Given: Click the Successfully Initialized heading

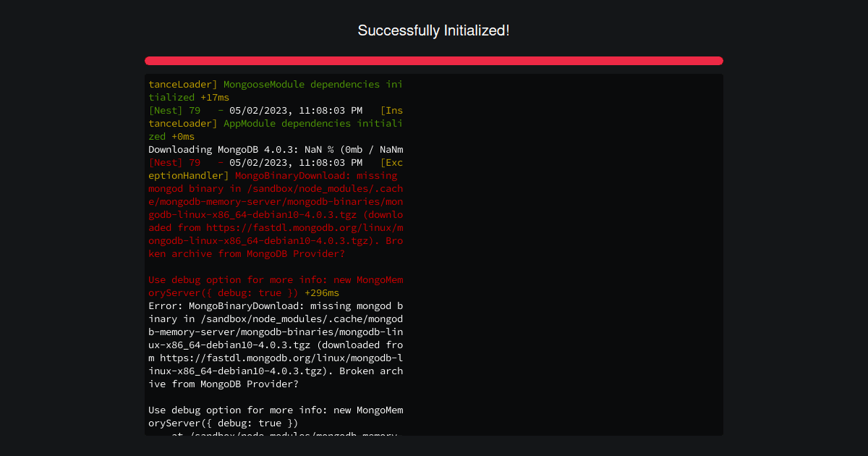Looking at the screenshot, I should point(433,30).
